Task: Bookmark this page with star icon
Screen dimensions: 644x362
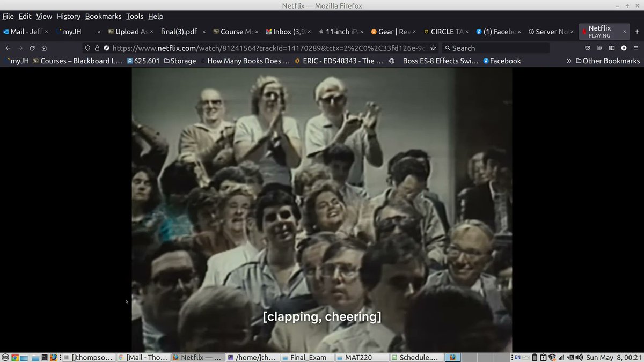Action: pos(433,48)
